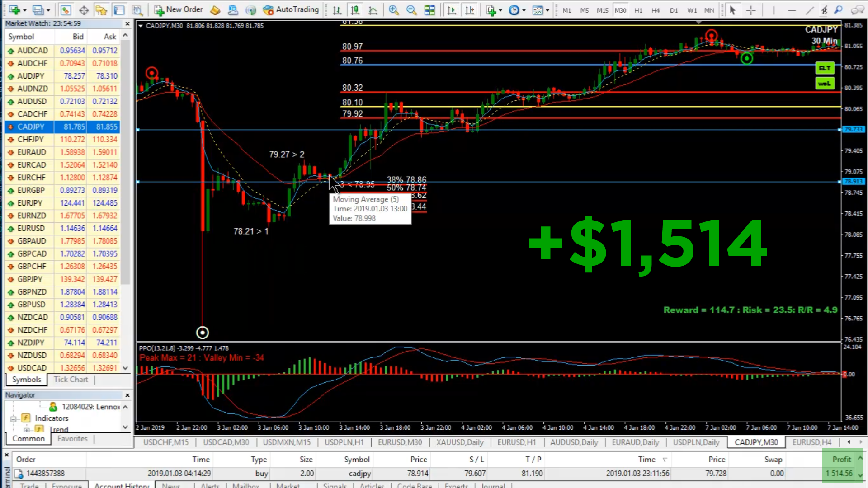This screenshot has height=488, width=868.
Task: Open the USDCAD,M30 chart tab
Action: click(226, 442)
